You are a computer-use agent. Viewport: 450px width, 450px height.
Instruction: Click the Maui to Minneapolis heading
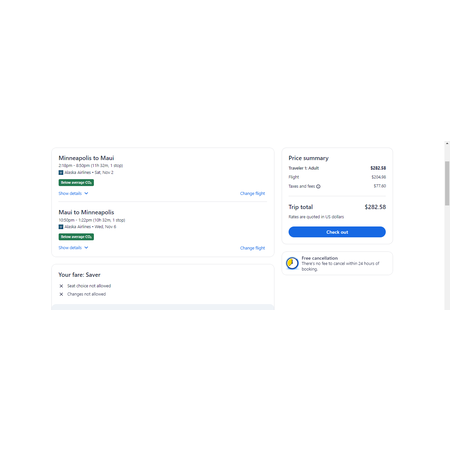[x=86, y=212]
